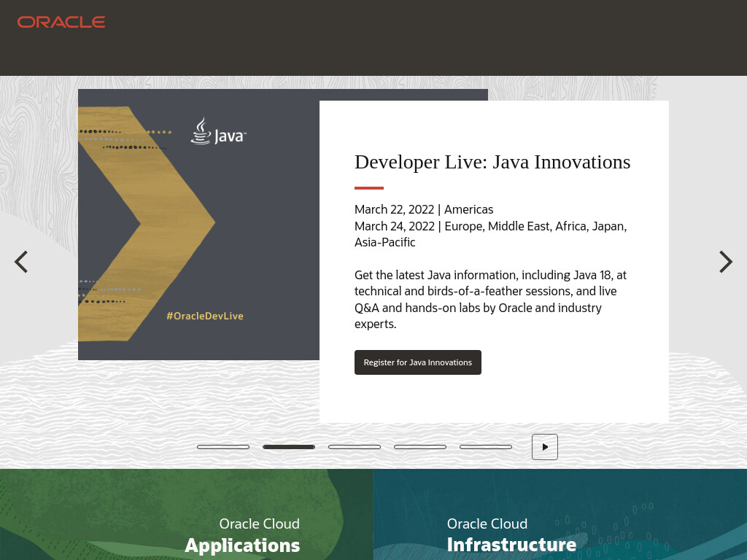Select the second active carousel indicator

pyautogui.click(x=289, y=447)
